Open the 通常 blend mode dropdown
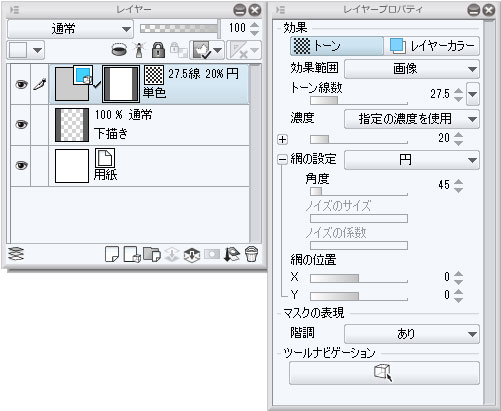Screen dimensions: 501x411 (70, 29)
